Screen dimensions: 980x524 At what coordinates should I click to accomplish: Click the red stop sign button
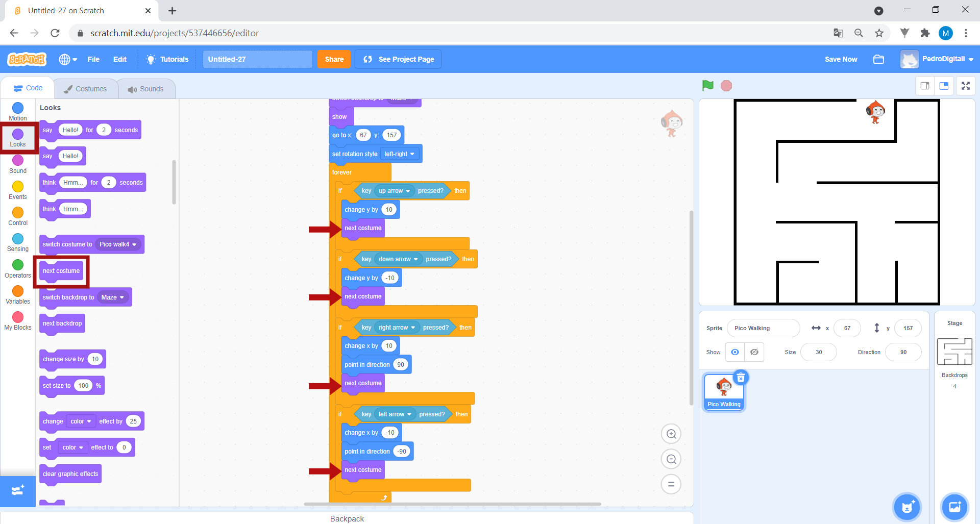point(726,86)
